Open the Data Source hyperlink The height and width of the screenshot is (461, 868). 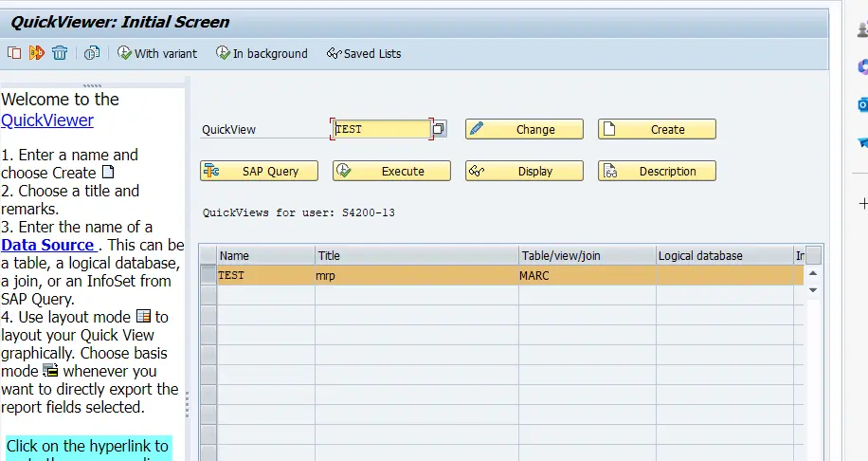tap(47, 245)
